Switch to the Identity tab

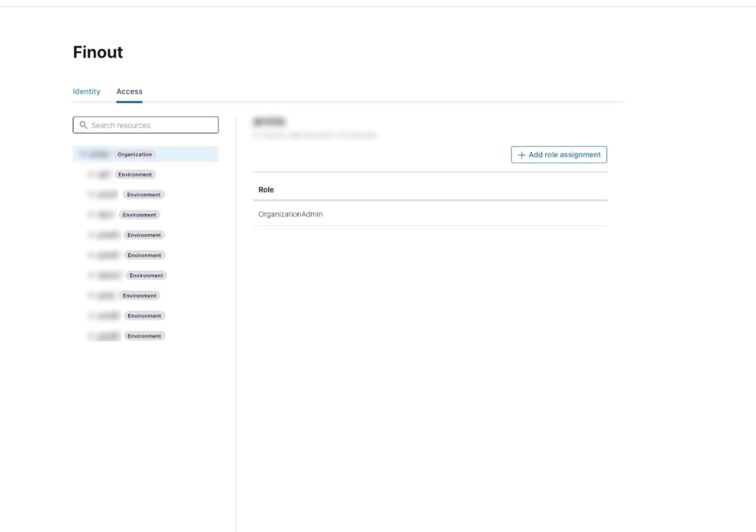[86, 92]
